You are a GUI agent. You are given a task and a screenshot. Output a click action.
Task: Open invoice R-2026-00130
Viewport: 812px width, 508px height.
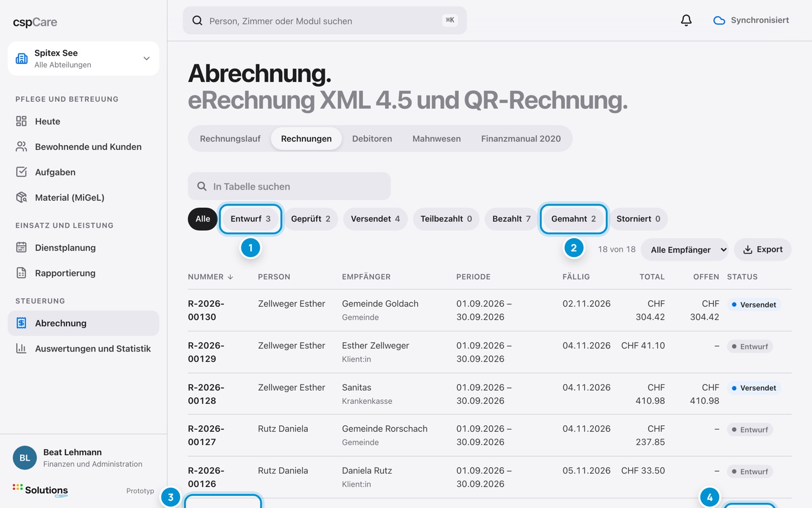tap(206, 310)
